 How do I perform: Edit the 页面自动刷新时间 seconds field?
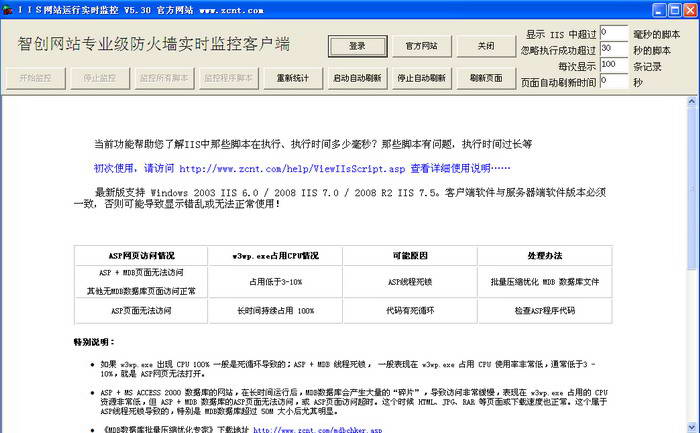[x=613, y=81]
